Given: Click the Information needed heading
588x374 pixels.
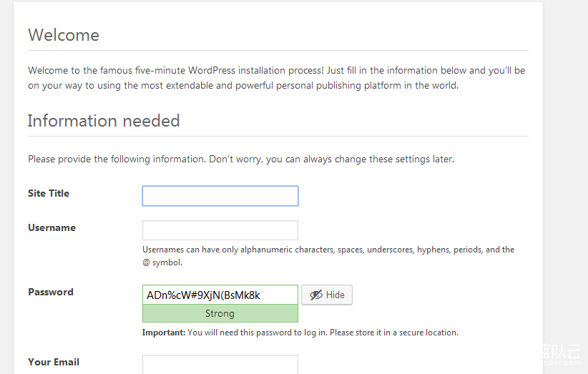Looking at the screenshot, I should [x=103, y=121].
